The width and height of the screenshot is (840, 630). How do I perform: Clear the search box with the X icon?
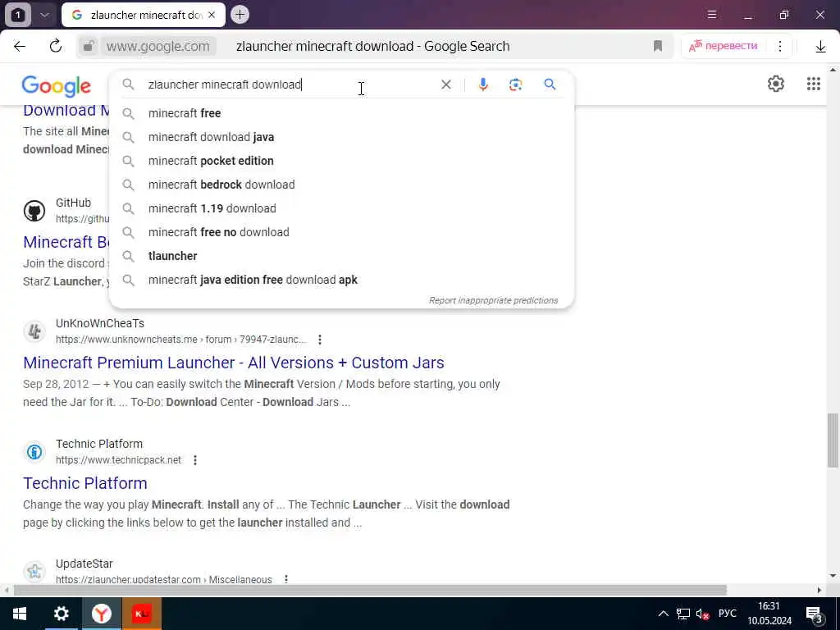click(x=445, y=84)
